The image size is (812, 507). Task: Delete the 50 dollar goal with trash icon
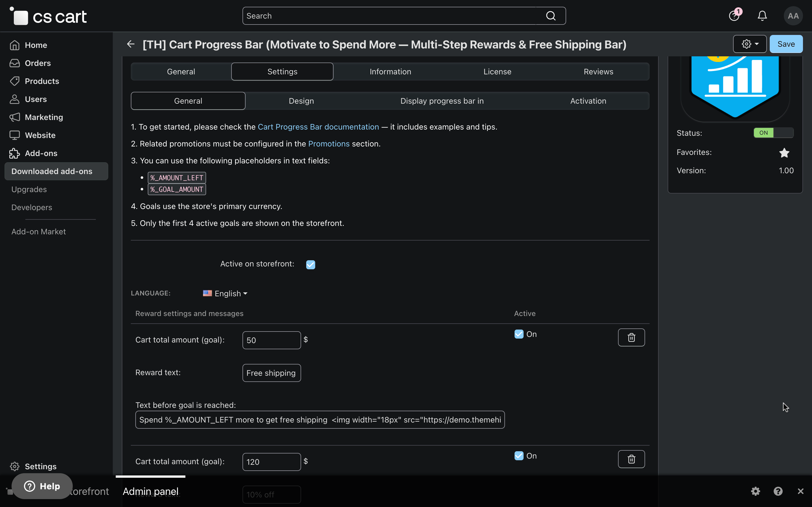[631, 337]
